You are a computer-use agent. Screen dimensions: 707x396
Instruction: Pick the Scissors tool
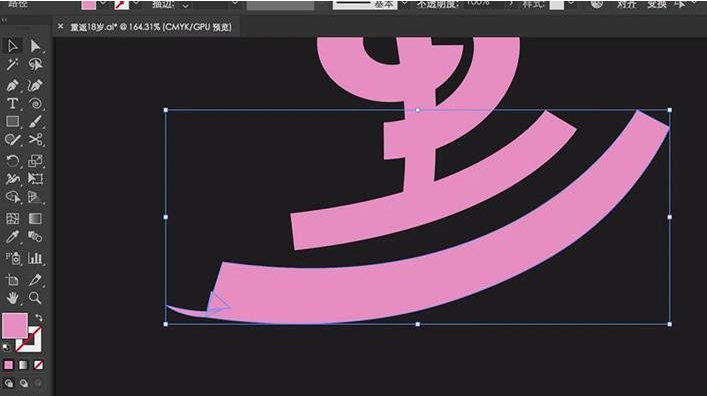(35, 139)
